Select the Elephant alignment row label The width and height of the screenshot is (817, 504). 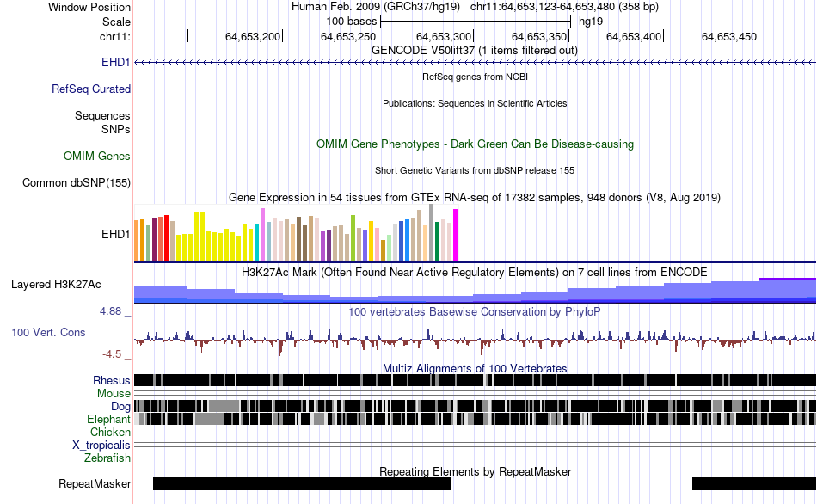(x=109, y=419)
